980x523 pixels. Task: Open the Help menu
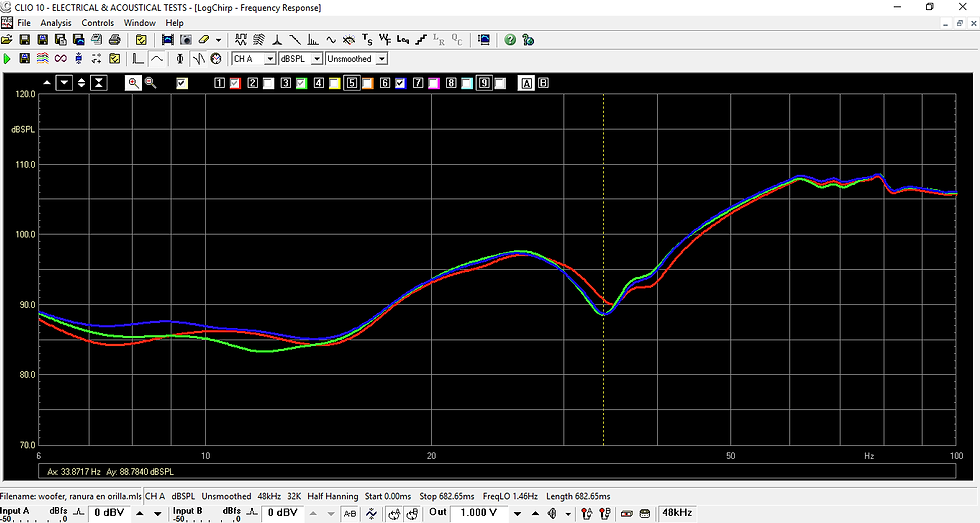pyautogui.click(x=174, y=22)
